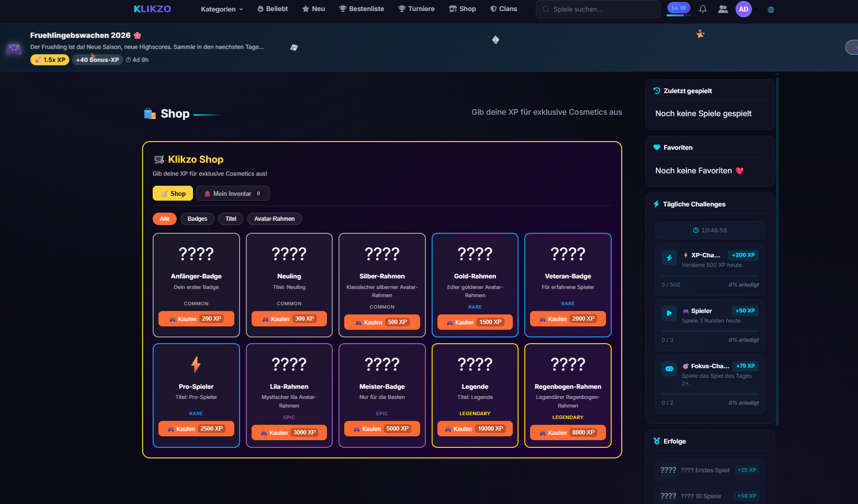This screenshot has height=504, width=858.
Task: Select the gamepad icon of the Fokus-Challenge
Action: [669, 368]
